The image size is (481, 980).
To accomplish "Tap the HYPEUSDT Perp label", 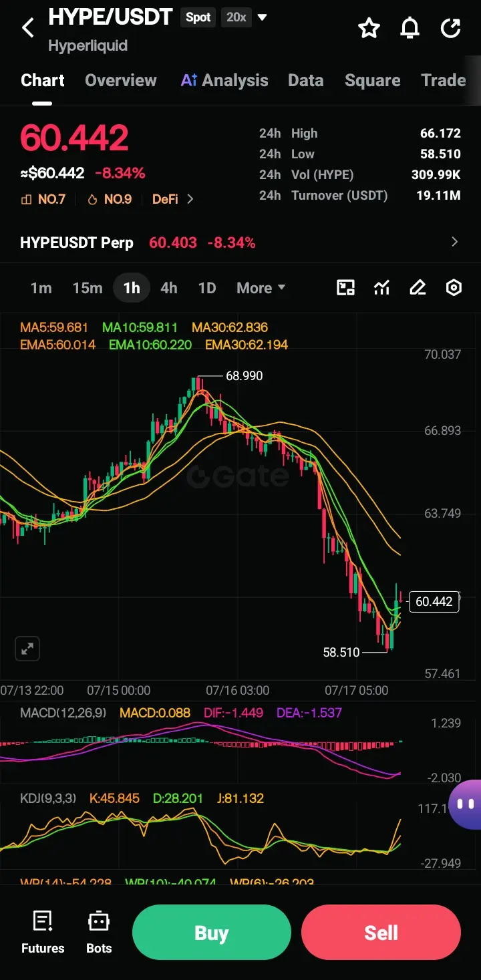I will [x=77, y=242].
